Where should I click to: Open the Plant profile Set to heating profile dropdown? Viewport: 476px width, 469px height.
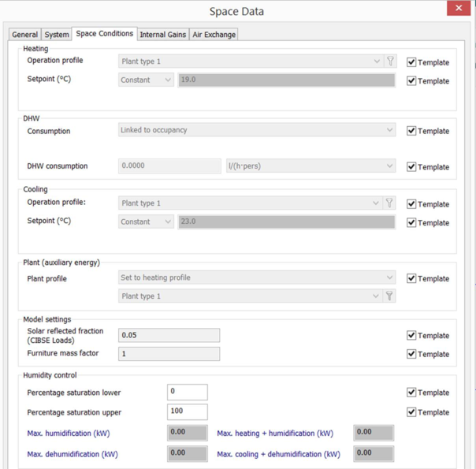[x=257, y=278]
